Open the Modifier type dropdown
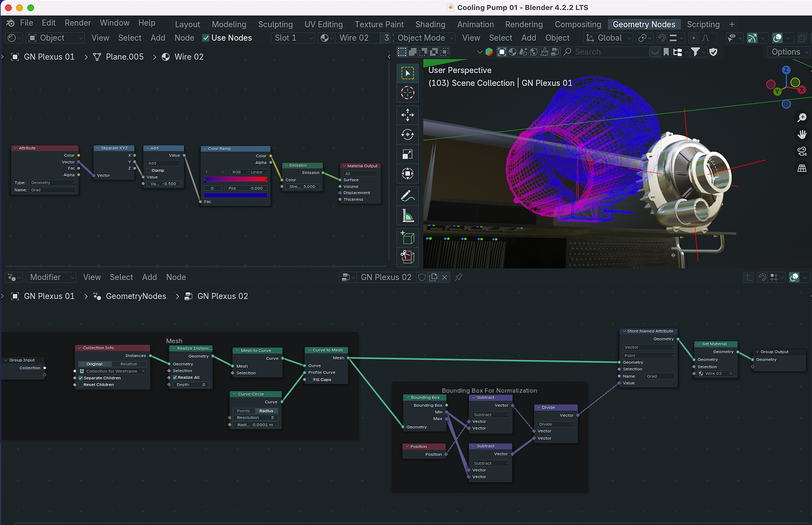The height and width of the screenshot is (525, 812). [51, 277]
